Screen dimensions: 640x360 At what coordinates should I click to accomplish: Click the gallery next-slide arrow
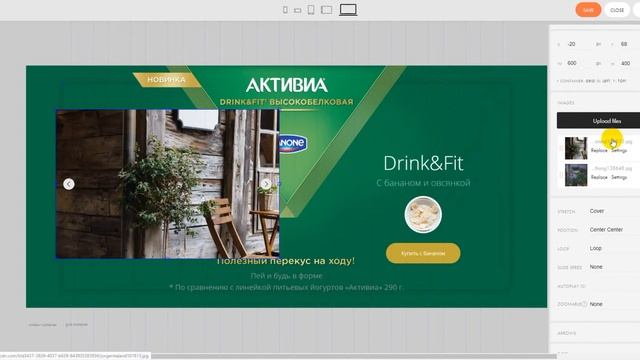click(x=266, y=184)
